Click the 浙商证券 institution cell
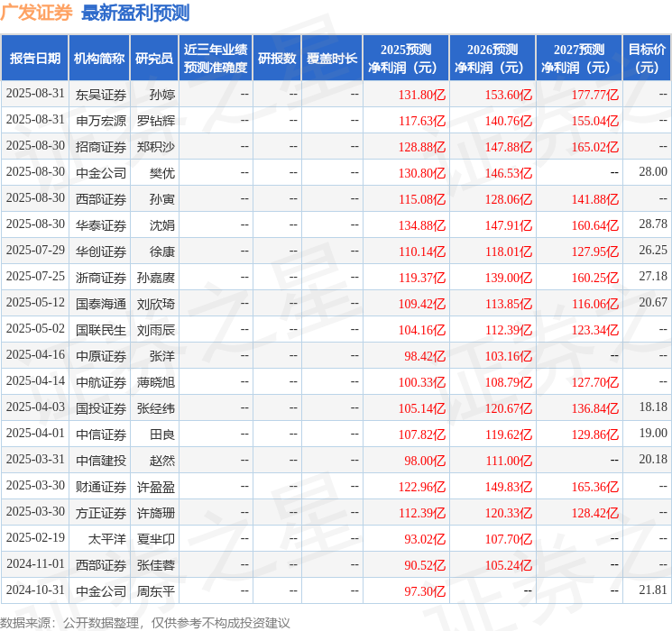Screen dimensions: 672x631 [x=101, y=278]
